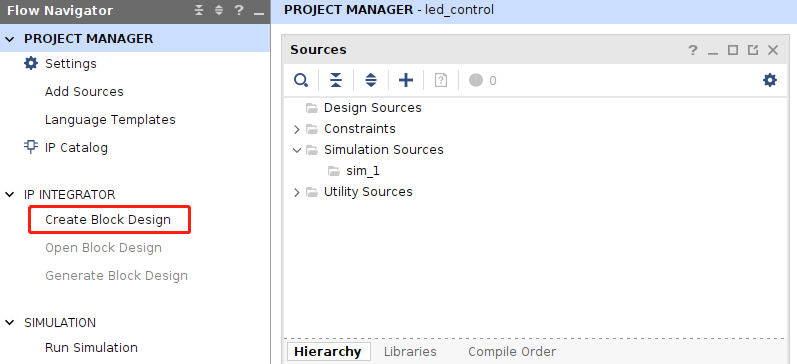Open IP Catalog from Flow Navigator
This screenshot has height=364, width=797.
click(x=76, y=147)
